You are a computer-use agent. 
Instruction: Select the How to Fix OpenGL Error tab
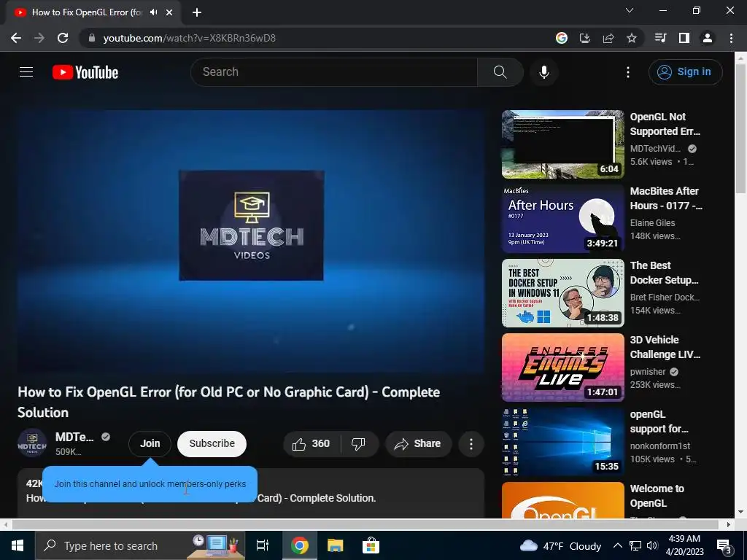[88, 12]
